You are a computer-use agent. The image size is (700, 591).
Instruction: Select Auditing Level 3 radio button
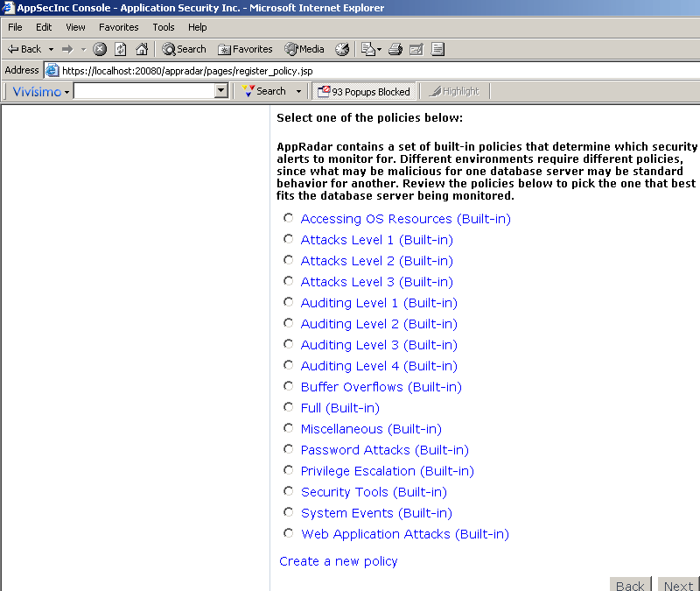tap(289, 344)
